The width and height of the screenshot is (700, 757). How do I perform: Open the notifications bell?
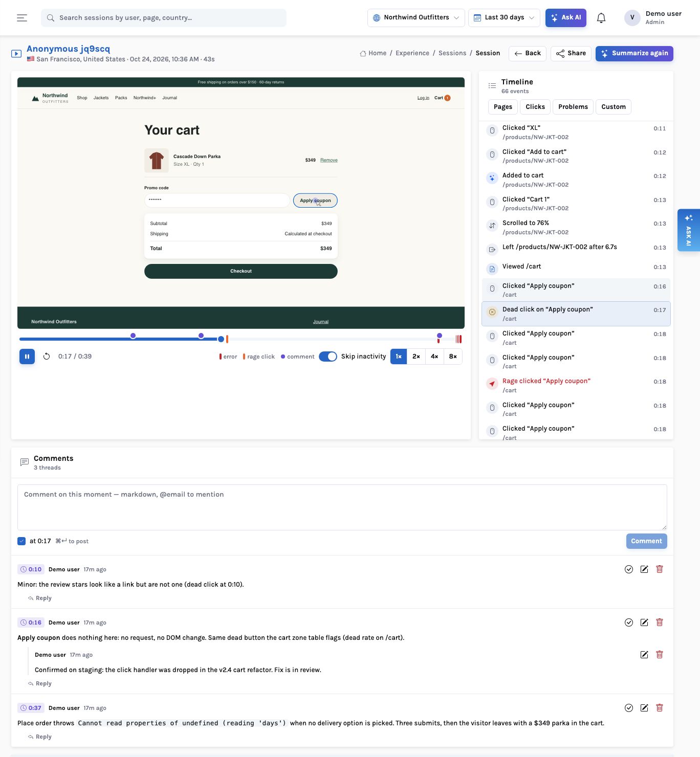click(601, 18)
